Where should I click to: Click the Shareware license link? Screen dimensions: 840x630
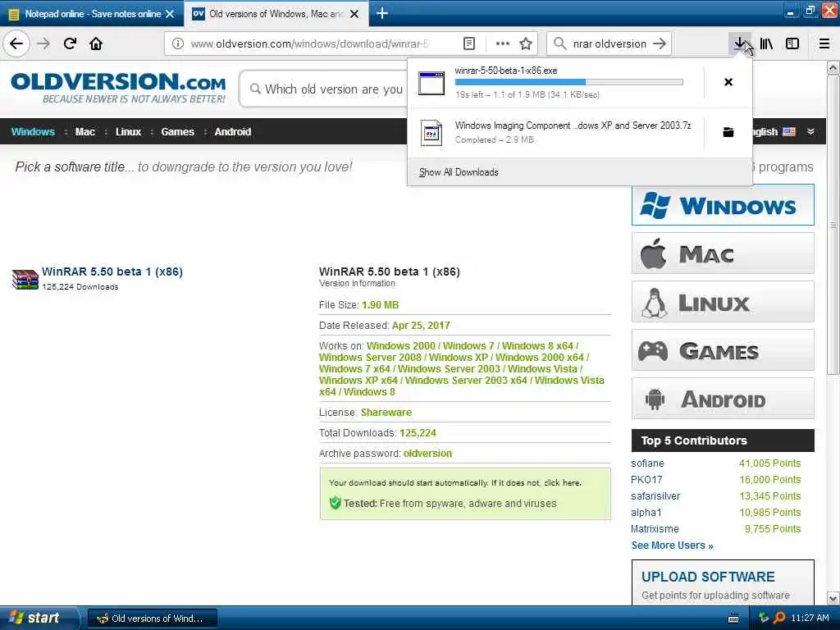(386, 413)
